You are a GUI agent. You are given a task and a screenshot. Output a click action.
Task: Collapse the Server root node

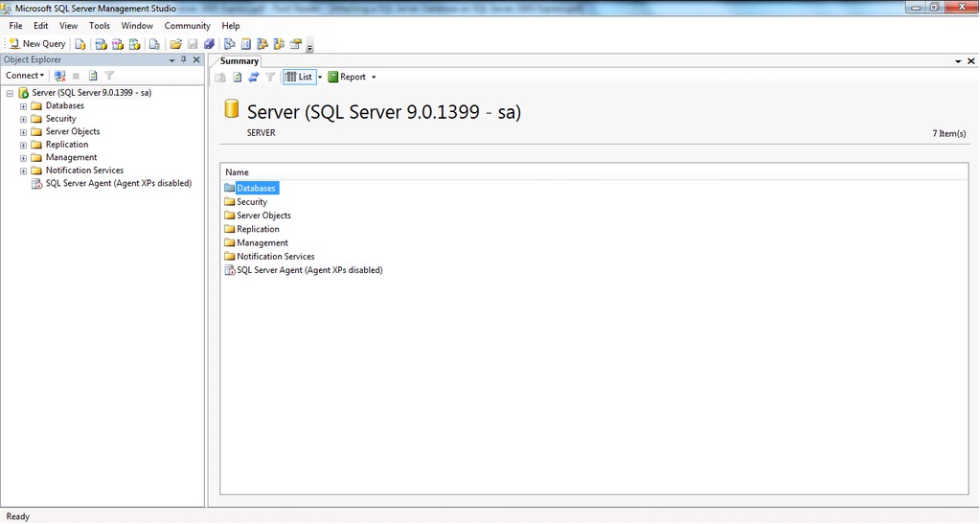click(10, 93)
